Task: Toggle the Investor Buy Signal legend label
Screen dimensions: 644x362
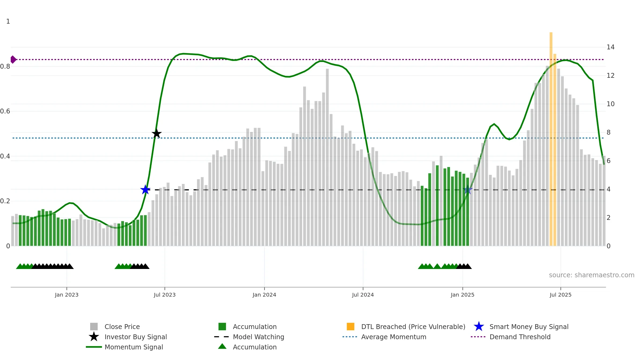Action: tap(136, 337)
